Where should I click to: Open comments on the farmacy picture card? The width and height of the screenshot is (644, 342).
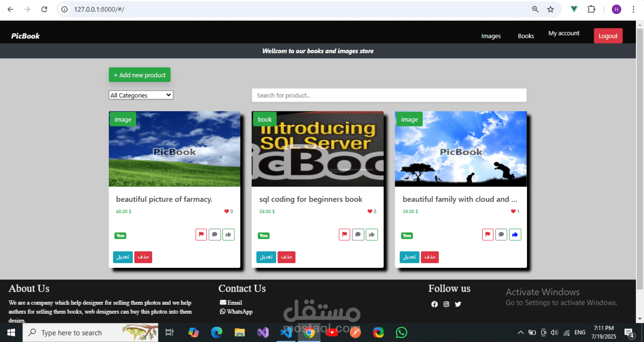tap(215, 234)
